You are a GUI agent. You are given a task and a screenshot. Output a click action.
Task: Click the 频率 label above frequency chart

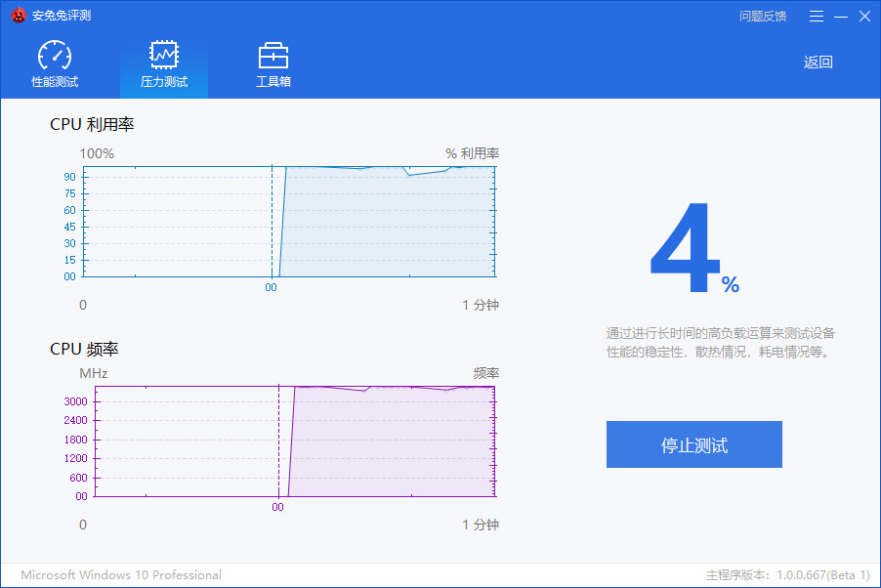pyautogui.click(x=486, y=373)
